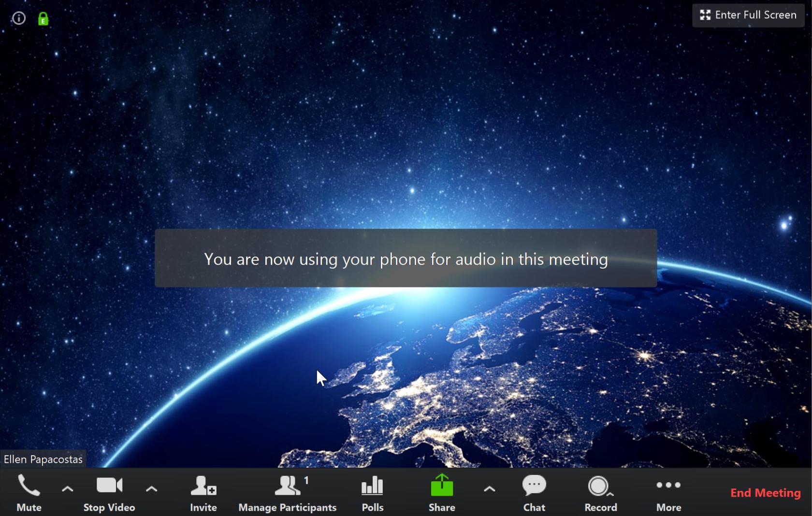
Task: Click the green encryption lock icon
Action: pos(43,19)
